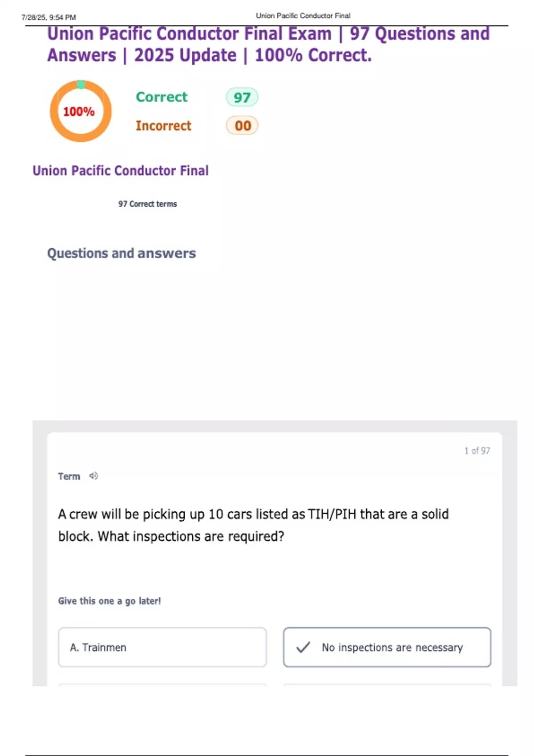Select the "A. Trainmen" answer option
Viewport: 534px width, 756px height.
(x=162, y=647)
